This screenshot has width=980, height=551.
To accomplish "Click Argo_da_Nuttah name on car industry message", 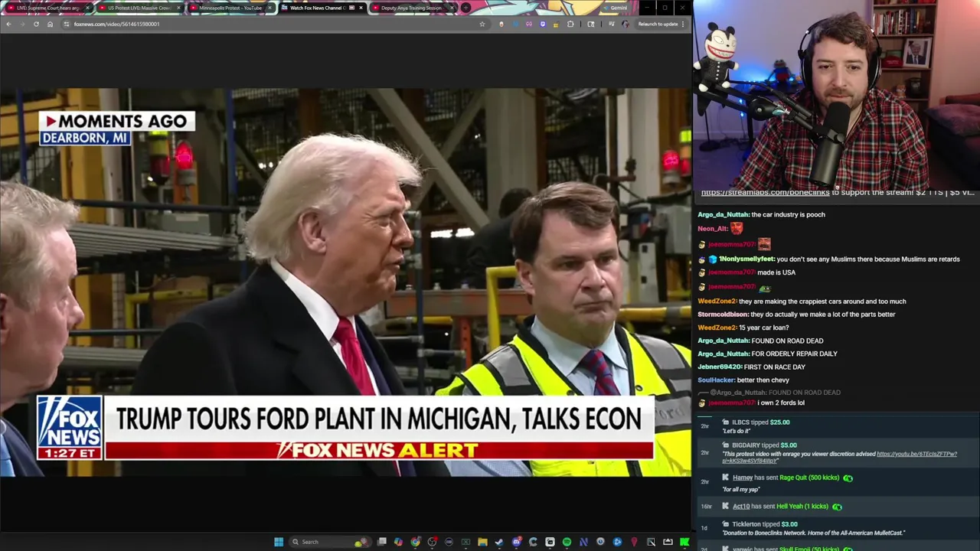I will pyautogui.click(x=724, y=214).
